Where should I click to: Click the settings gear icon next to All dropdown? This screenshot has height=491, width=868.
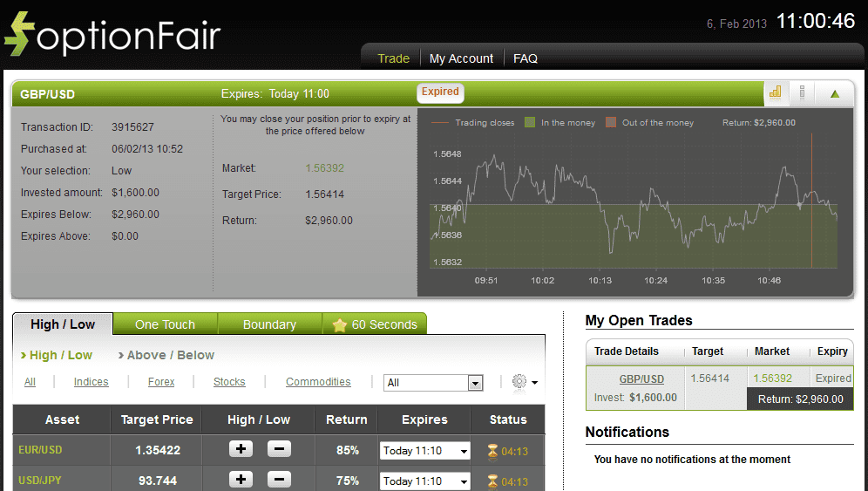(519, 381)
